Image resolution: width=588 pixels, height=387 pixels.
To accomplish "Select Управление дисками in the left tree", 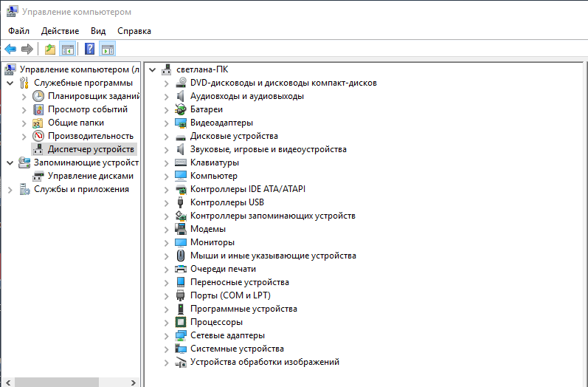I will click(x=90, y=176).
